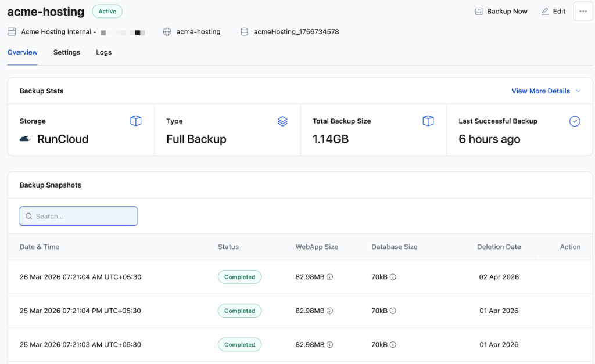Select row 26 Mar 2026 07:21:04 AM UTC+05:30
The height and width of the screenshot is (364, 595).
(300, 277)
